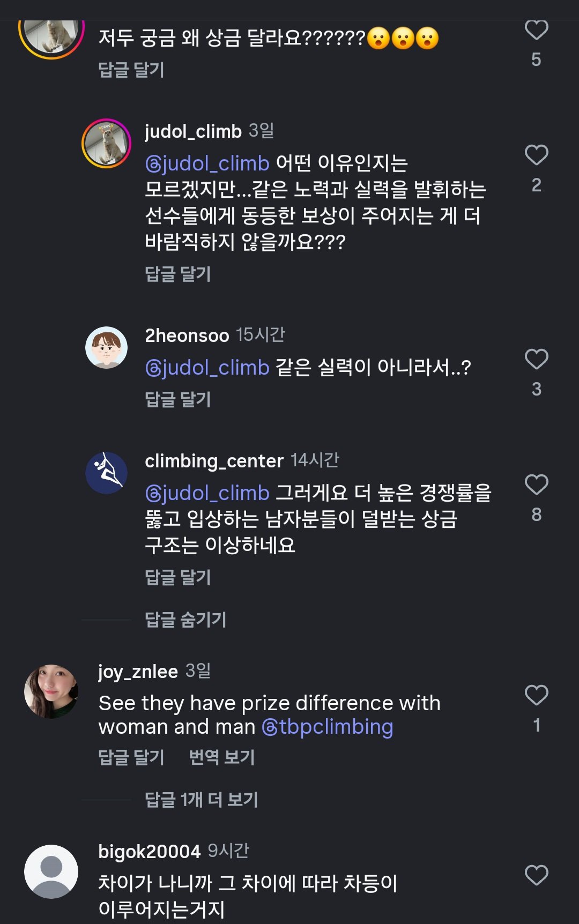The width and height of the screenshot is (579, 924).
Task: Like 2heonsoo's reply comment
Action: pyautogui.click(x=536, y=360)
